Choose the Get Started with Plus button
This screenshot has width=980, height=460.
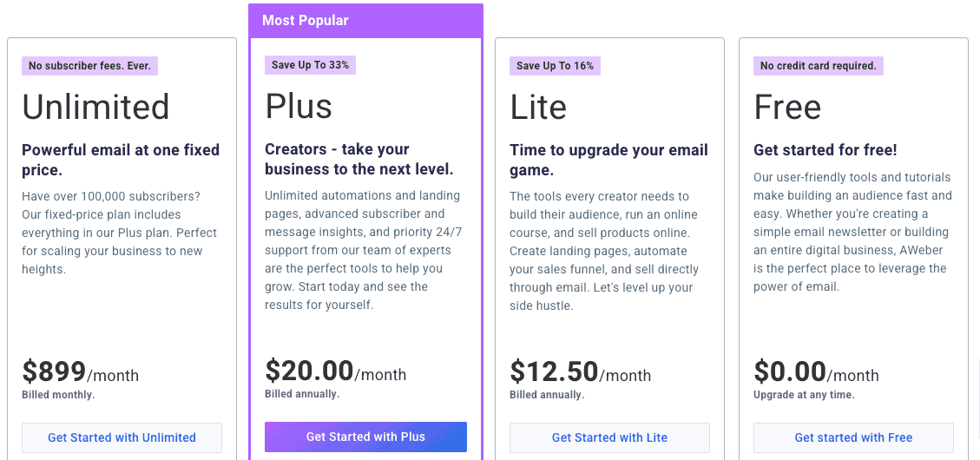365,437
